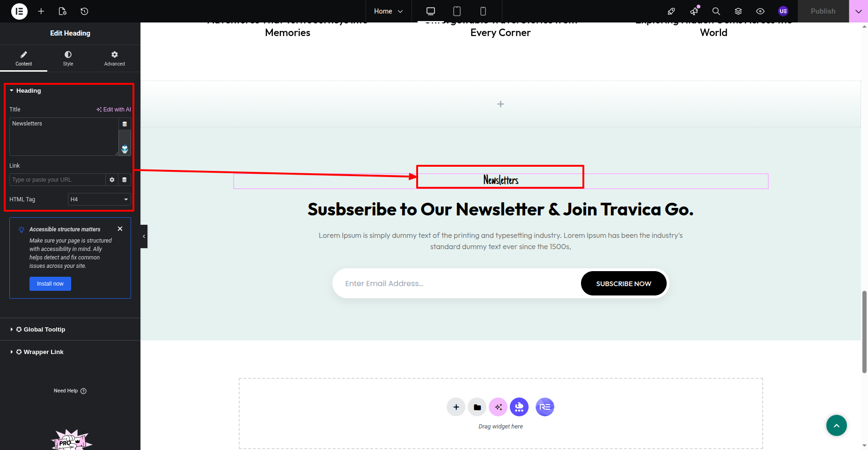The width and height of the screenshot is (868, 450).
Task: Click the SUBSCRIBE NOW button
Action: tap(623, 284)
